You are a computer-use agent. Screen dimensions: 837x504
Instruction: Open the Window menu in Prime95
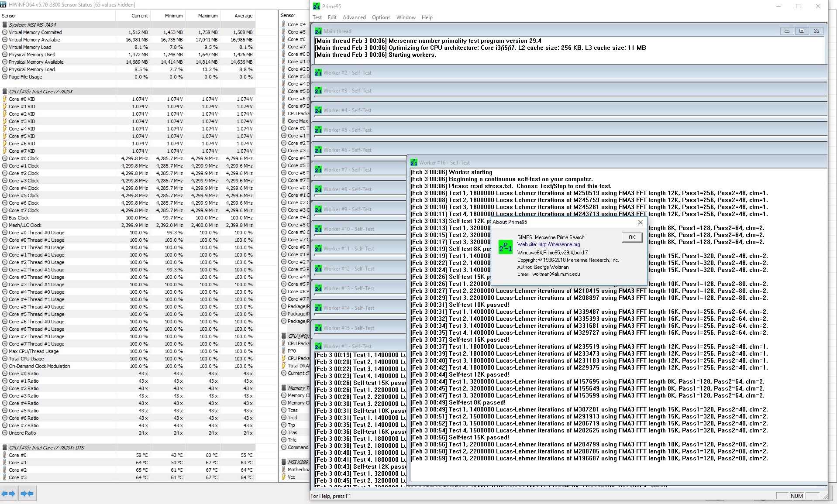pyautogui.click(x=406, y=17)
